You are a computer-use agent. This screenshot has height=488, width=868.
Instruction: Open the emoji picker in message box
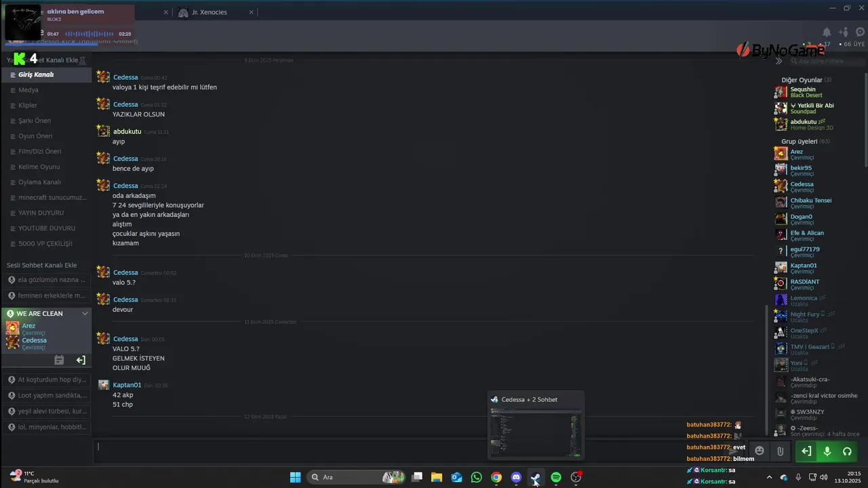(x=759, y=451)
